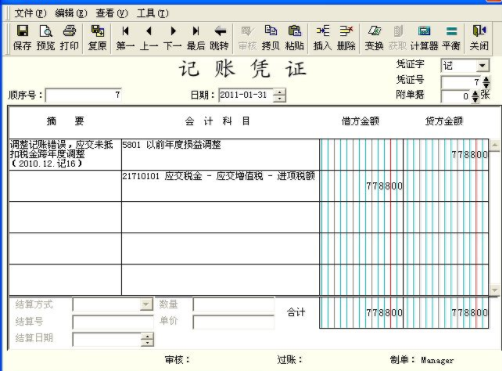Viewport: 502px width, 371px height.
Task: Click the 摘要 column header
Action: click(x=65, y=121)
